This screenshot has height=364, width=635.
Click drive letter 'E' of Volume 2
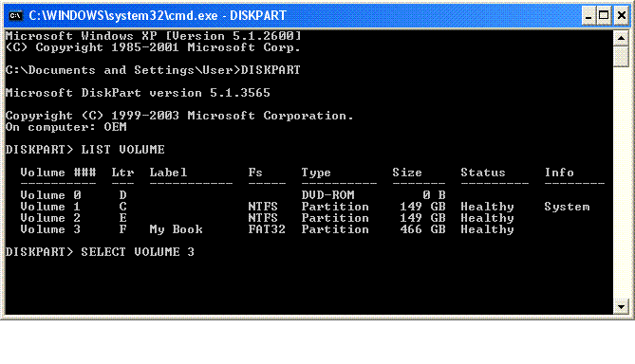(x=122, y=218)
